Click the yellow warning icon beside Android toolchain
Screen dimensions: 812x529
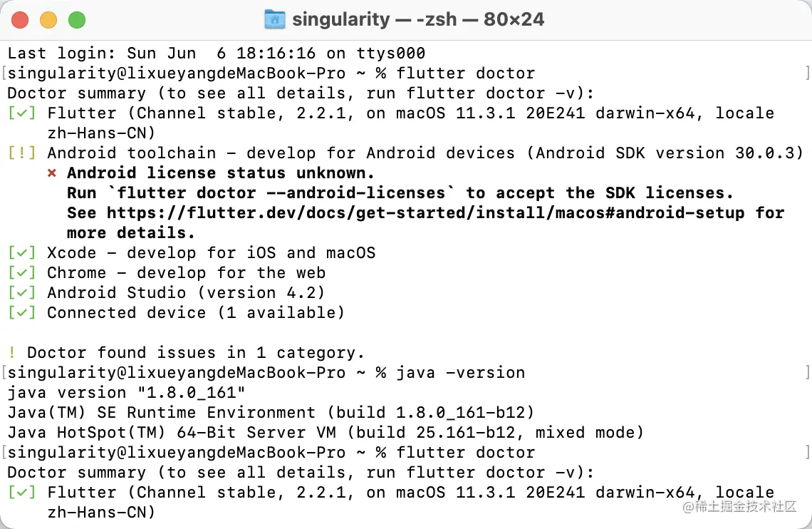[x=24, y=153]
